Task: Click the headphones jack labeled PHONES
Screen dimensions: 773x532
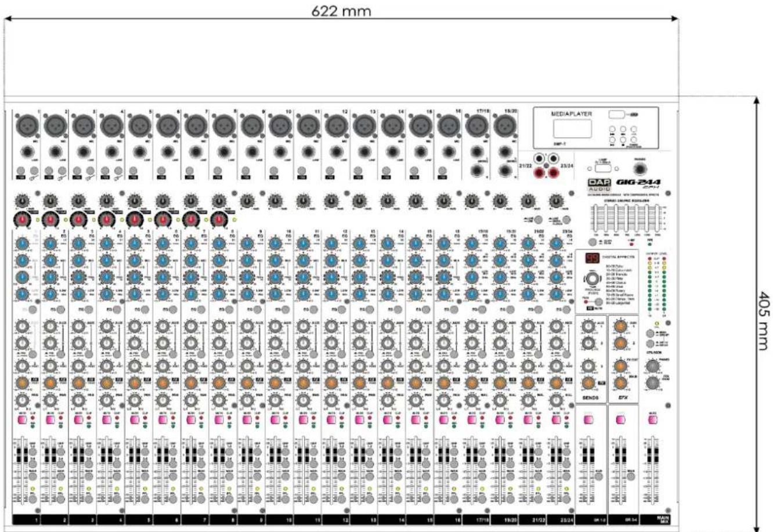Action: pyautogui.click(x=640, y=169)
